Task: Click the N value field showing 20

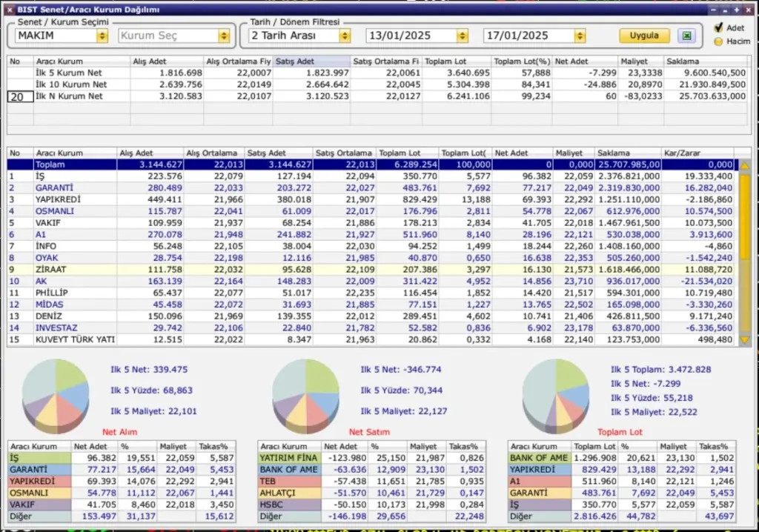Action: click(x=20, y=96)
